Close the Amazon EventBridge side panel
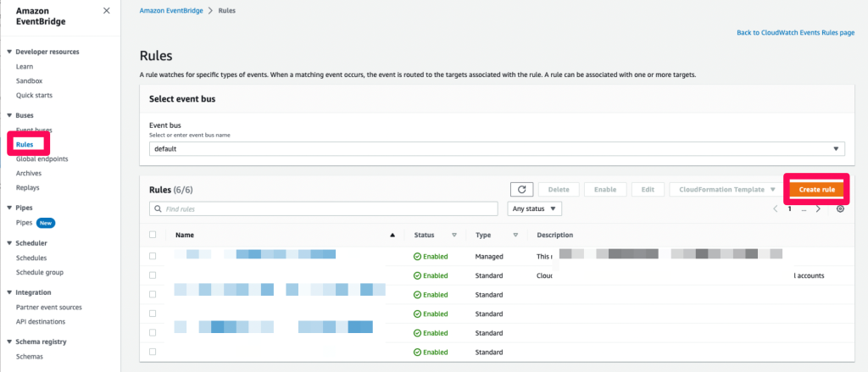This screenshot has width=868, height=372. tap(106, 10)
